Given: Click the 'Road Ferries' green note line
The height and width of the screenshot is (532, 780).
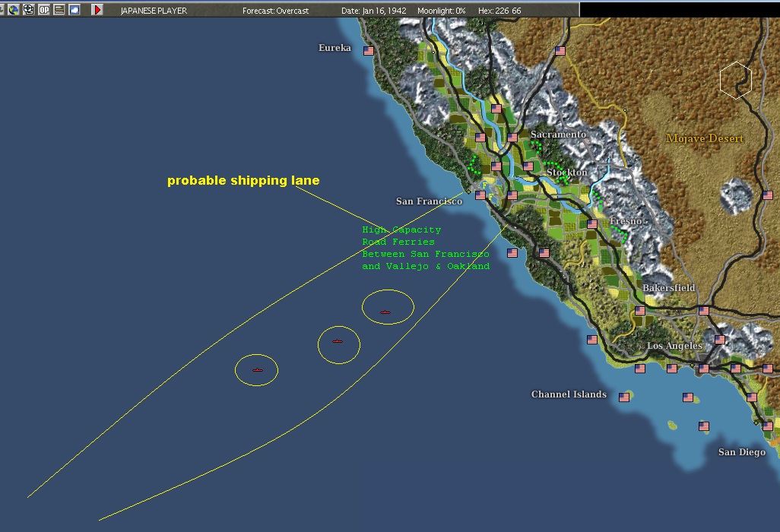Looking at the screenshot, I should (398, 242).
